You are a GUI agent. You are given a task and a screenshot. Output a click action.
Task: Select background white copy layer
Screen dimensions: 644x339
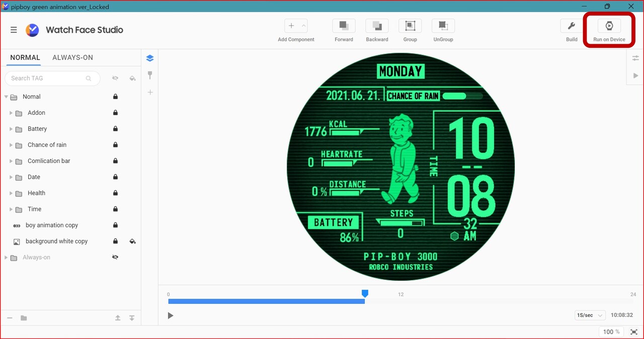(x=70, y=241)
